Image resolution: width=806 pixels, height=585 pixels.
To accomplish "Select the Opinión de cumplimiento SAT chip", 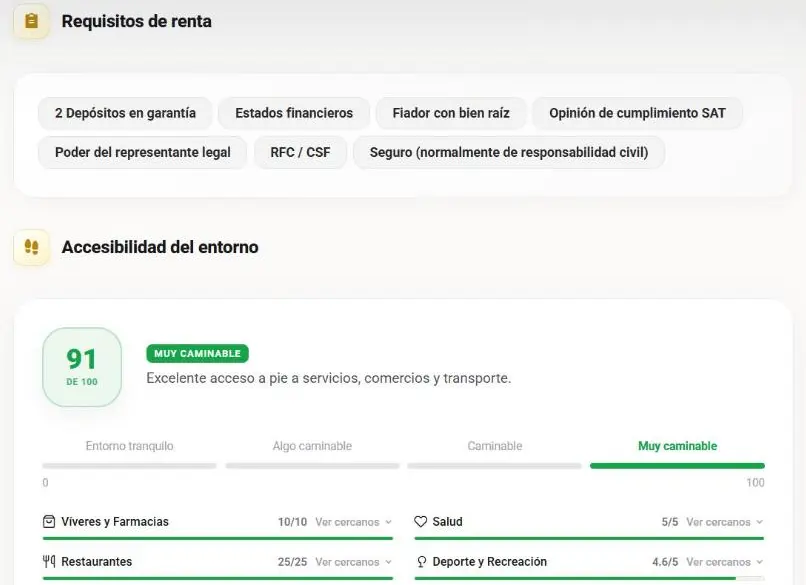I will (637, 113).
